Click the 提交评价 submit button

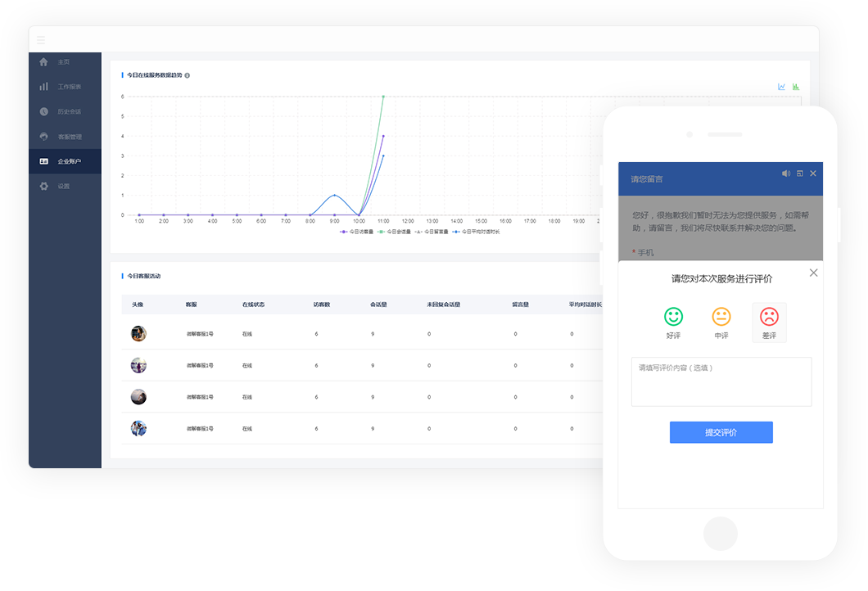721,432
